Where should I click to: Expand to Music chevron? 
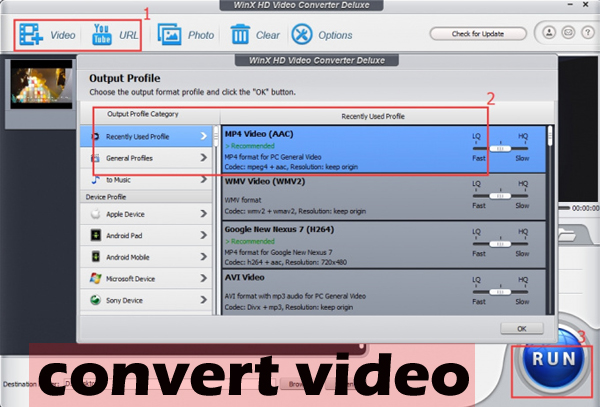click(x=204, y=179)
